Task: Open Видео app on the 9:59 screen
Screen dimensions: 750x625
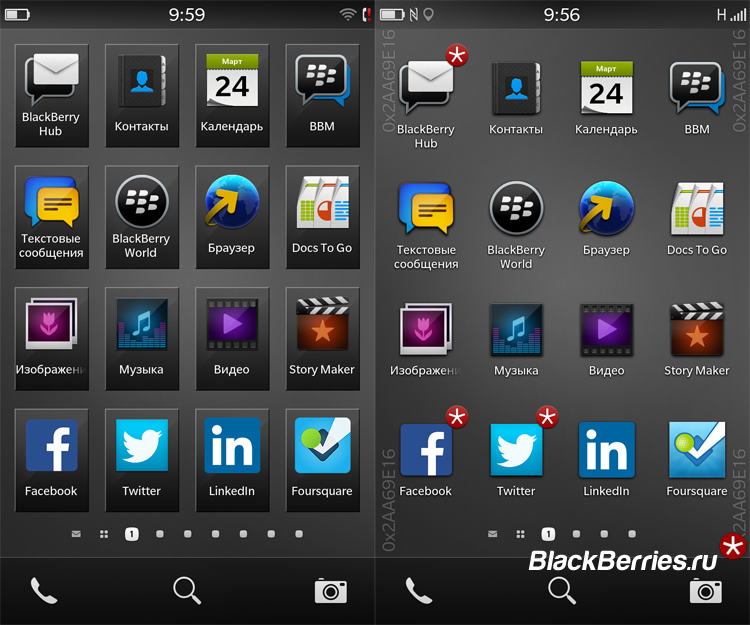Action: pyautogui.click(x=232, y=339)
